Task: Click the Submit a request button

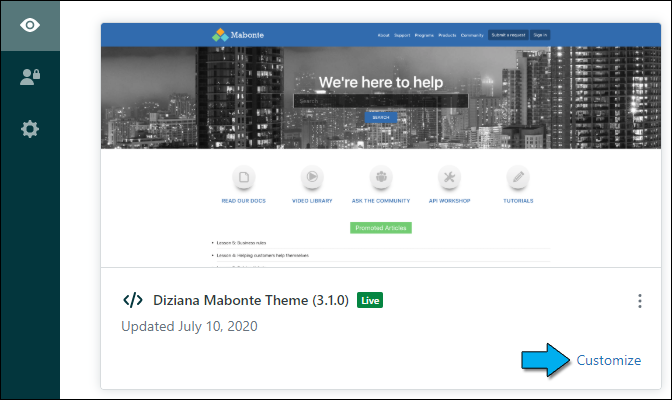Action: point(507,35)
